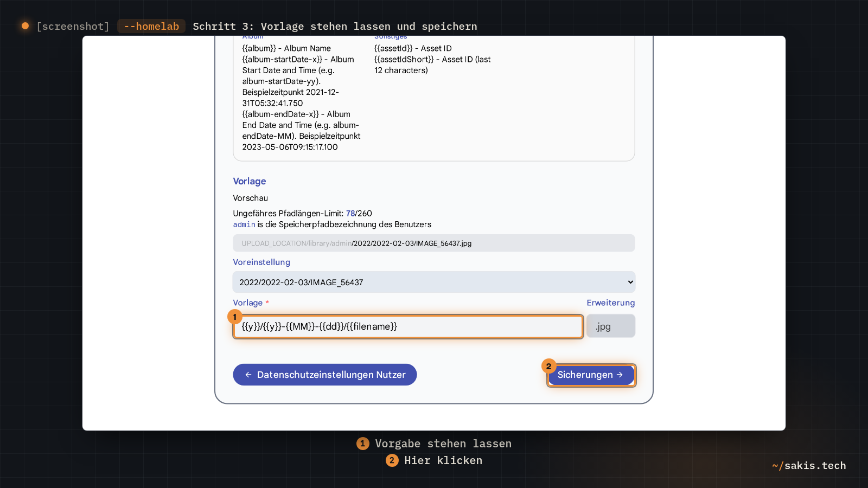Click the orange badge 2 on Sicherungen button
The height and width of the screenshot is (488, 868).
click(548, 366)
